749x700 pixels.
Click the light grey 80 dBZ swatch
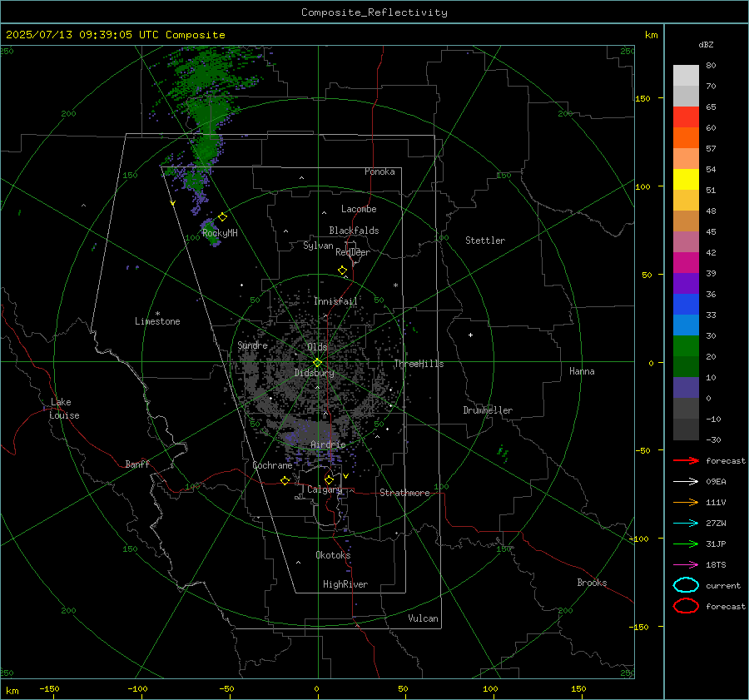click(x=686, y=76)
